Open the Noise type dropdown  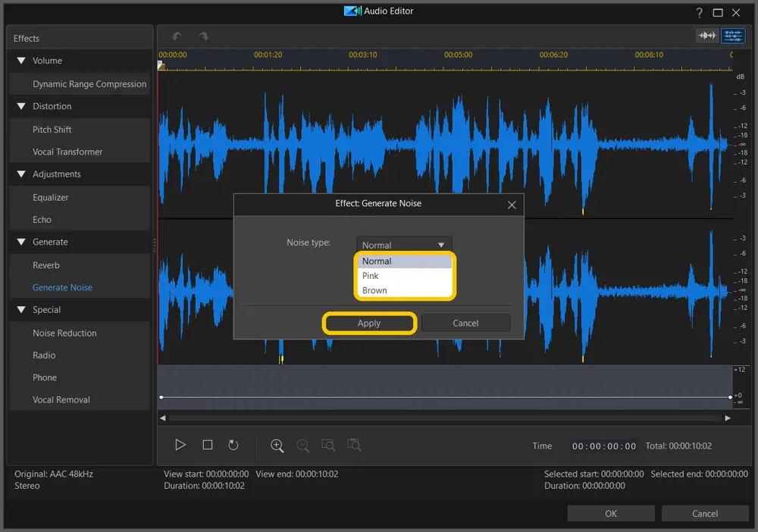point(404,245)
